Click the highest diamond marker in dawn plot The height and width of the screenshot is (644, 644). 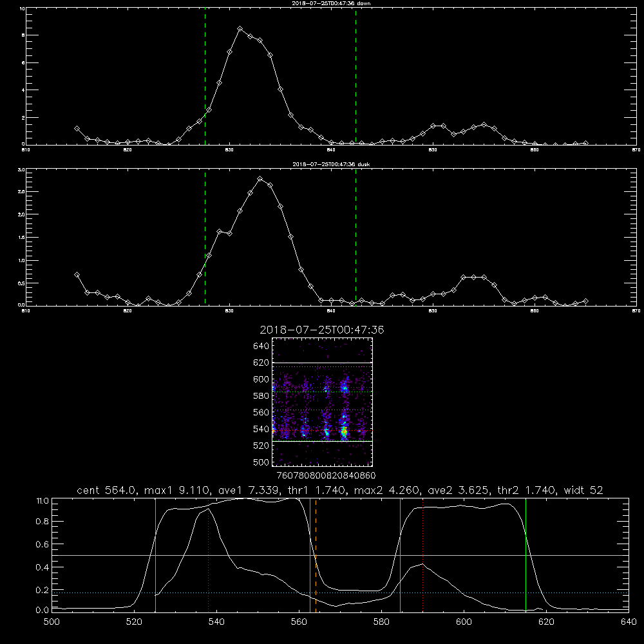(x=240, y=29)
